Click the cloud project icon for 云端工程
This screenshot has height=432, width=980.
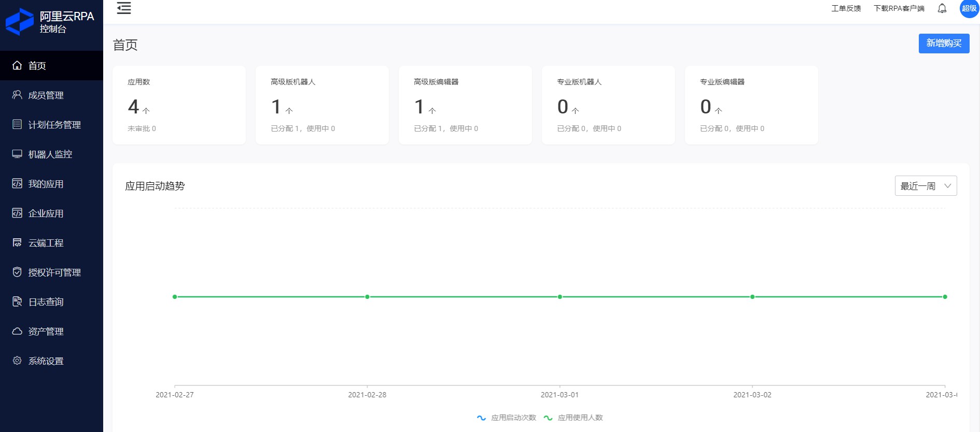tap(17, 242)
